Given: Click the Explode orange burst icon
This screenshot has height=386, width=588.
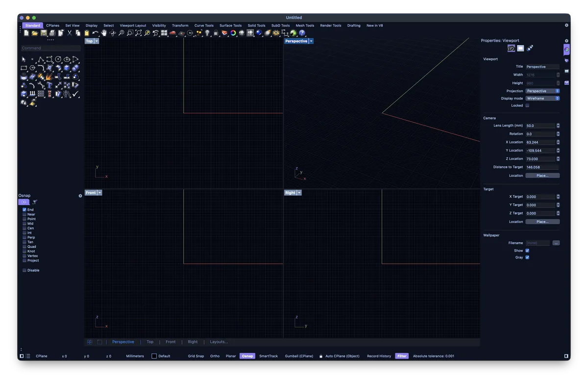Looking at the screenshot, I should [49, 77].
